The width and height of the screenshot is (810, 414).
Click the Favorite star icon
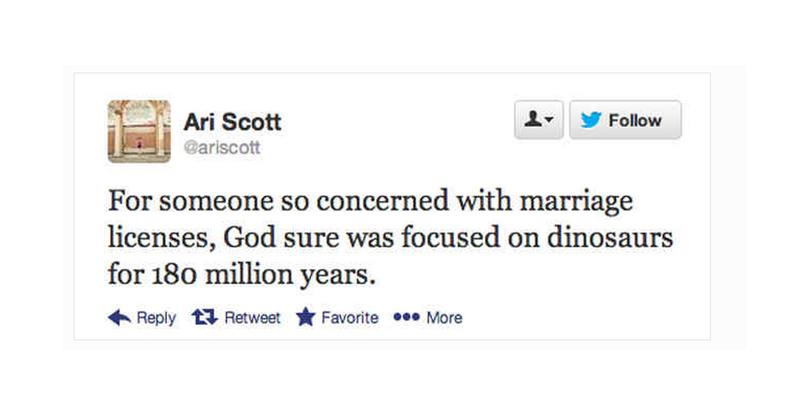pyautogui.click(x=306, y=318)
